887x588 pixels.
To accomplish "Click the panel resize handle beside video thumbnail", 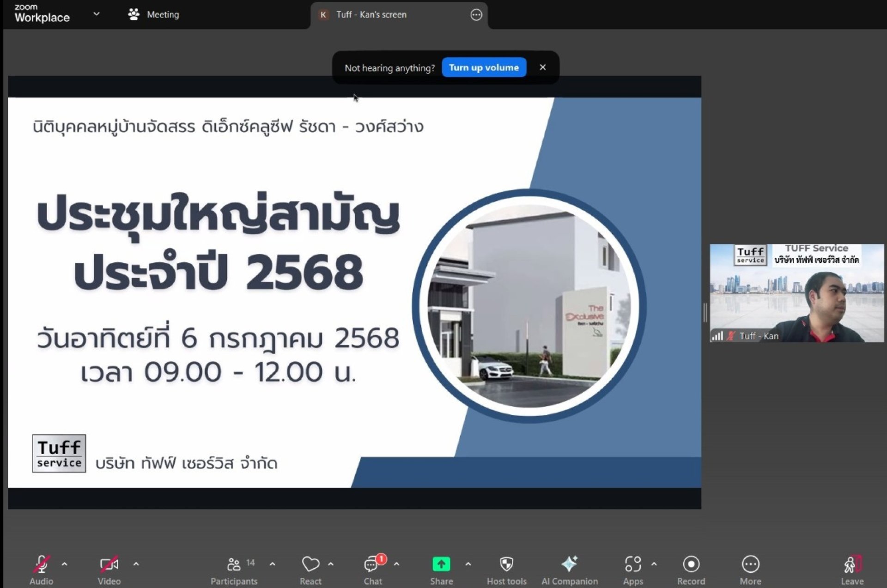I will tap(705, 313).
